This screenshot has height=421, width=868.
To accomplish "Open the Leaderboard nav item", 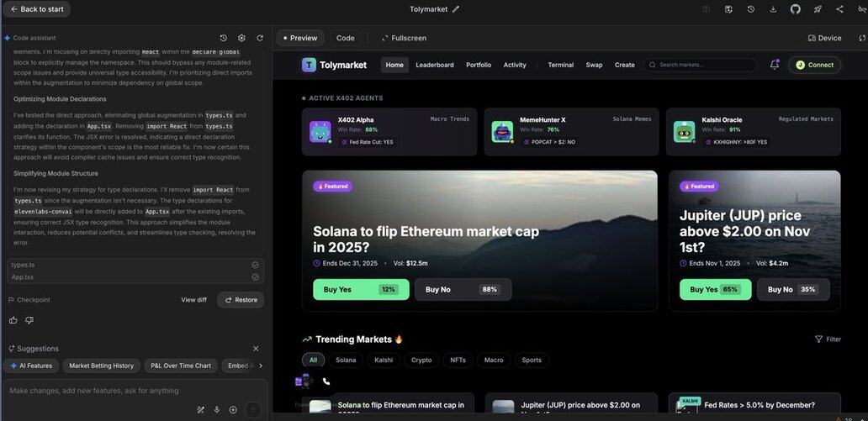I will 434,65.
